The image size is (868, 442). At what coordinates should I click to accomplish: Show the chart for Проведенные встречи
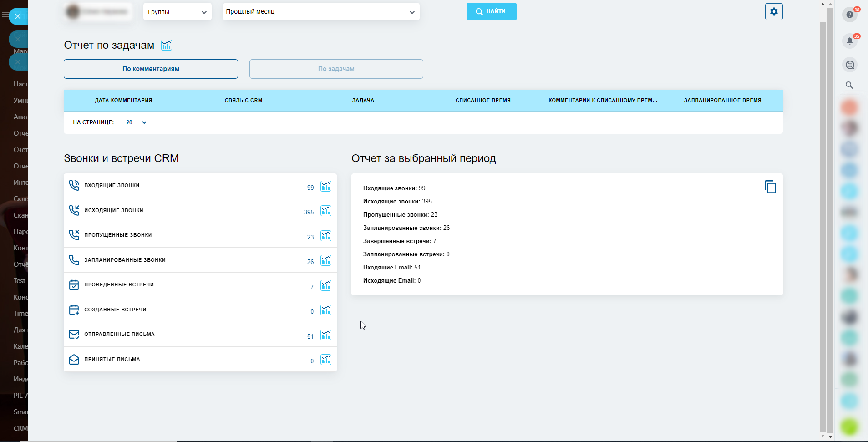coord(325,285)
